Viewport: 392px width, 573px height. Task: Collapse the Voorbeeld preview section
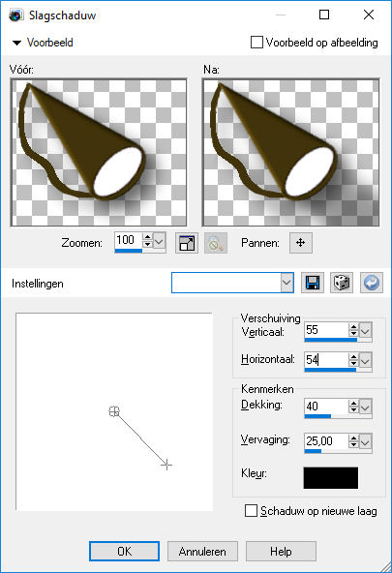coord(16,43)
